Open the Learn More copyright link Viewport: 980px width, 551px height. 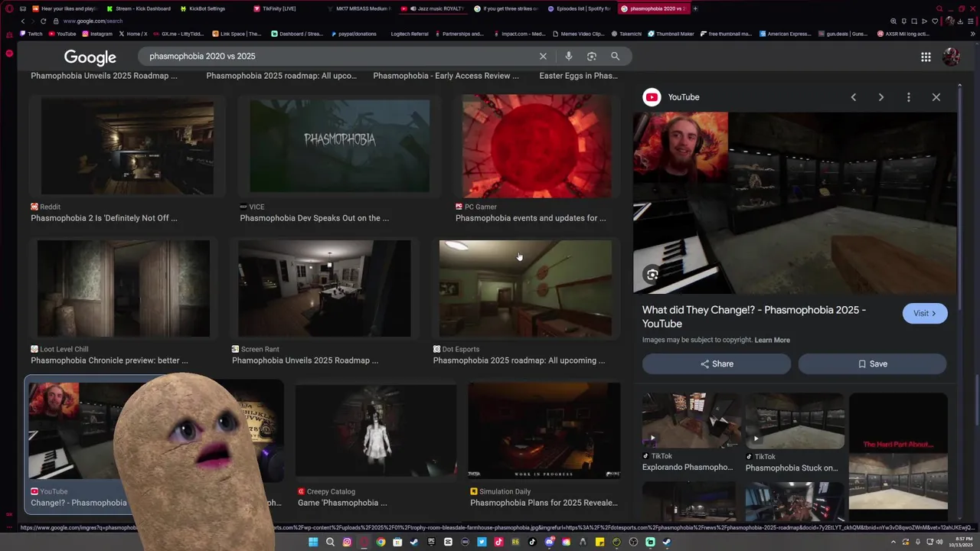click(772, 340)
